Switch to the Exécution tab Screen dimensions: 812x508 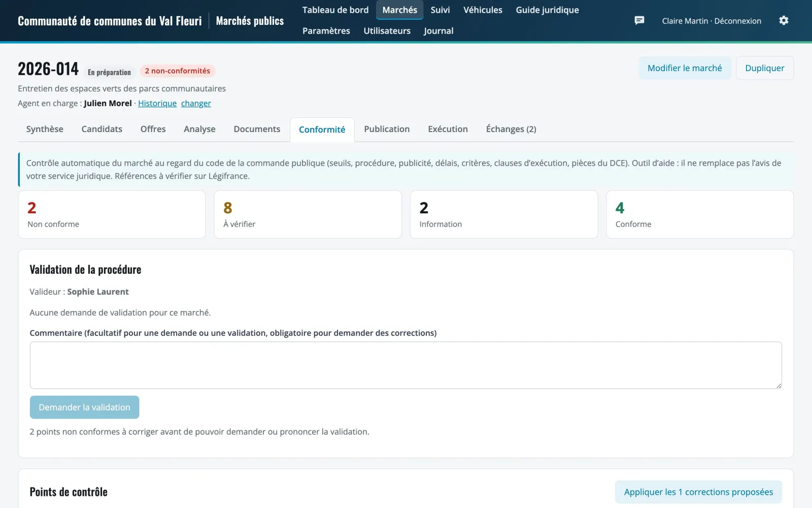tap(448, 129)
